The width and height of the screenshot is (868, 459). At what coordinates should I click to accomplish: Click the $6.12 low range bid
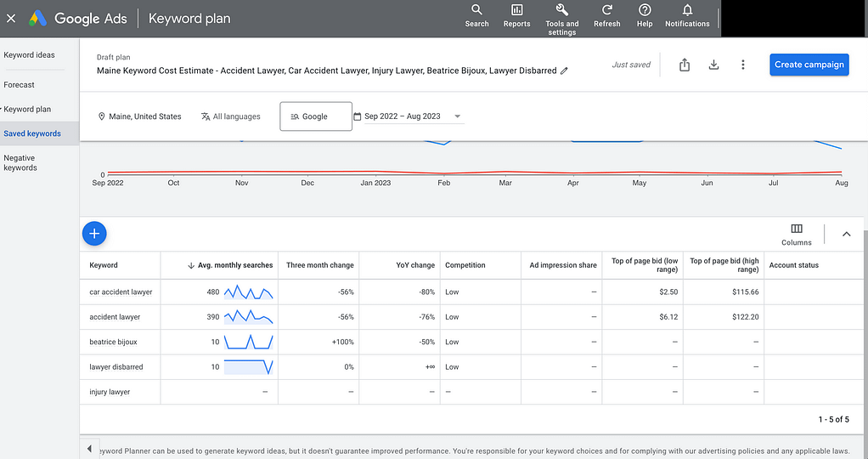(x=668, y=317)
